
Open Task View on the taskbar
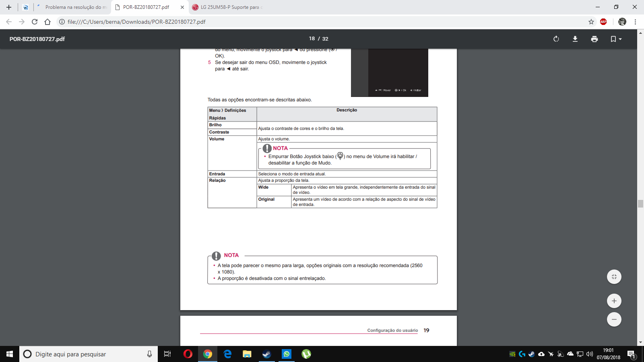[167, 354]
